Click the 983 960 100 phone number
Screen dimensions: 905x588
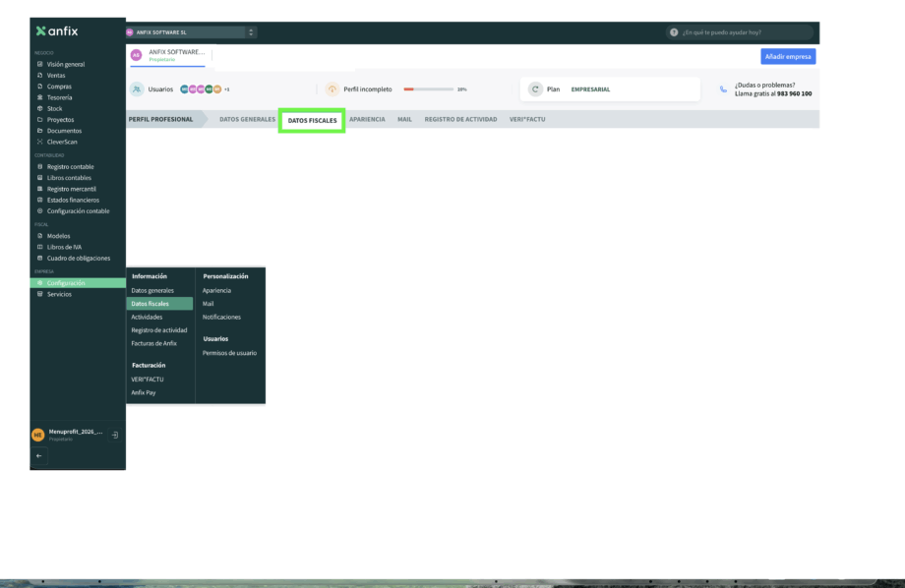tap(794, 93)
